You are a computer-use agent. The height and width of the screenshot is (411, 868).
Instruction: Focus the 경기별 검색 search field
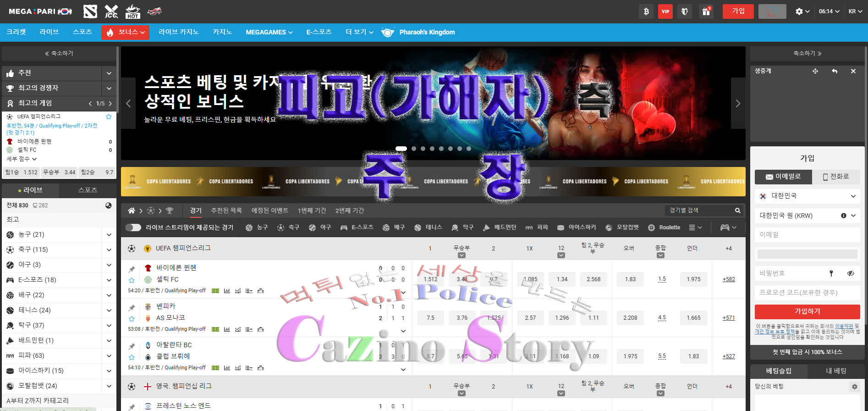(x=698, y=211)
